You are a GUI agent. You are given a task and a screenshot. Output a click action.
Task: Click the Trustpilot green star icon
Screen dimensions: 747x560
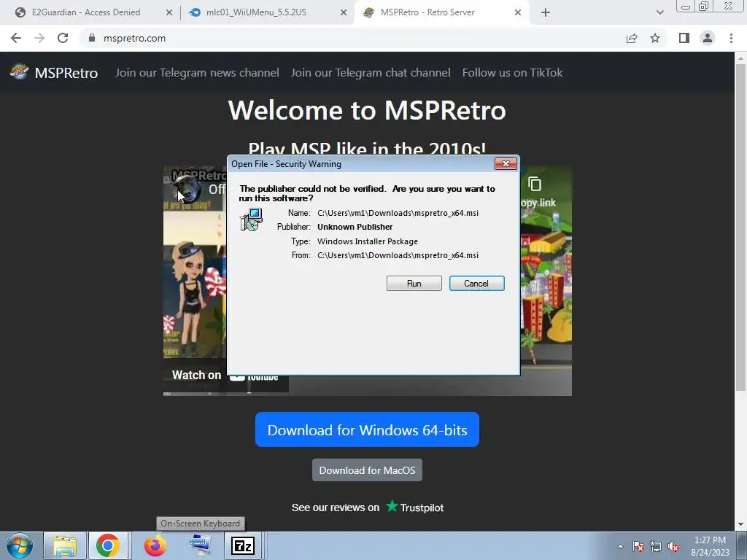(392, 506)
